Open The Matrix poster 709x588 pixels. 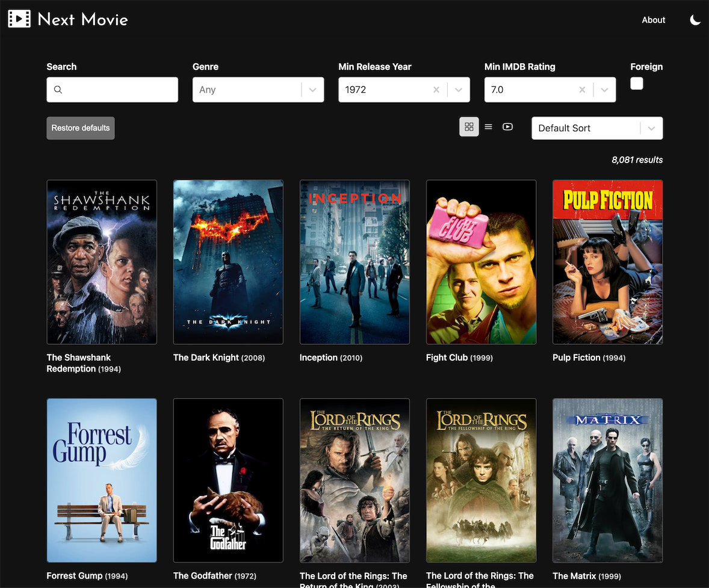pos(608,480)
